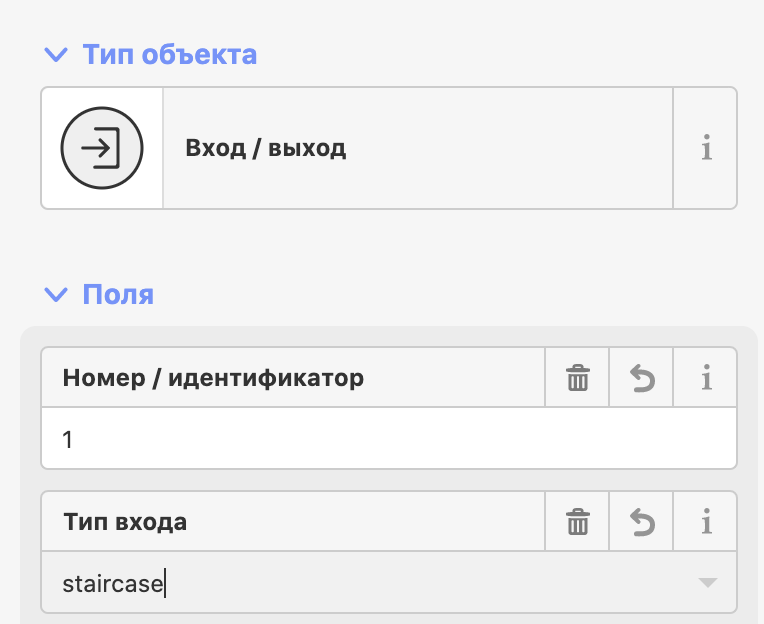View info about Тип входа field

(x=706, y=522)
